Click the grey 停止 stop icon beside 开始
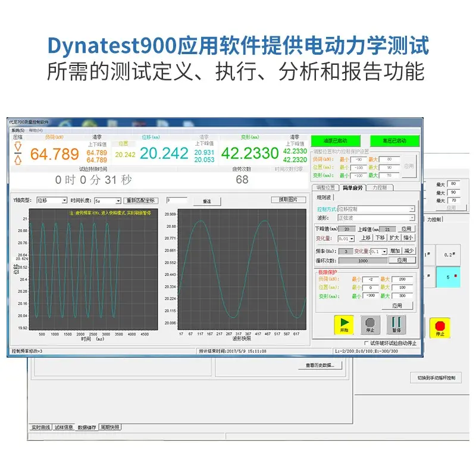The height and width of the screenshot is (476, 476). point(370,324)
